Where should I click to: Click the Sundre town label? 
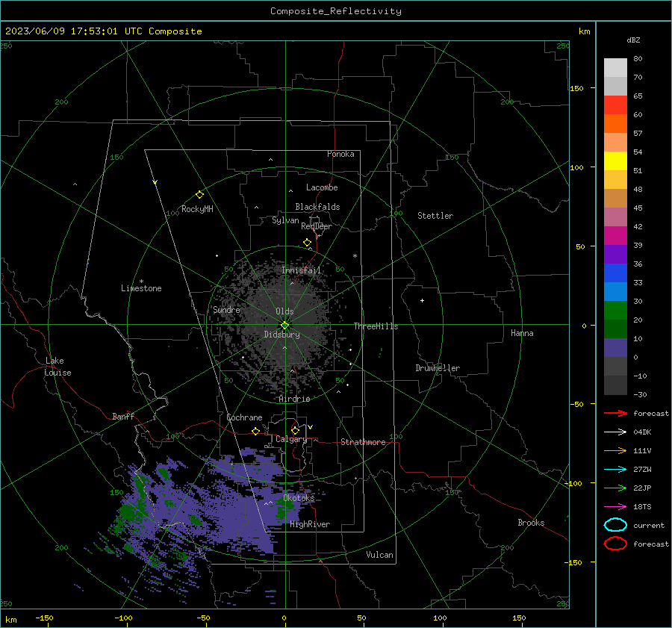(x=226, y=310)
